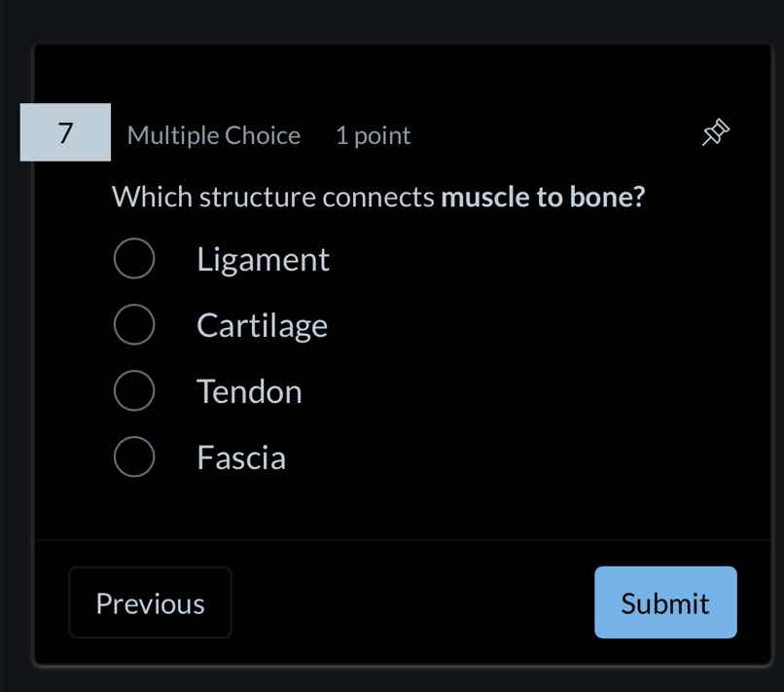Return to question 6 via Previous

150,602
